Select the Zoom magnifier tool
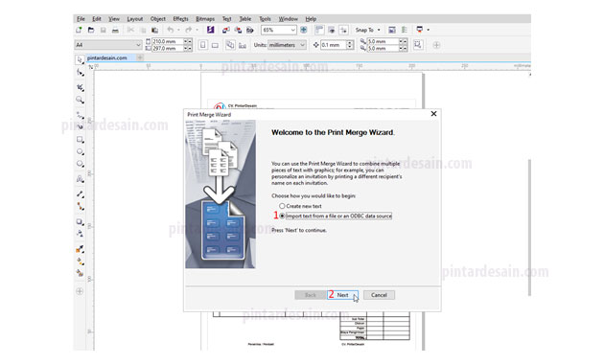Viewport: 604px width, 364px height. pos(80,100)
